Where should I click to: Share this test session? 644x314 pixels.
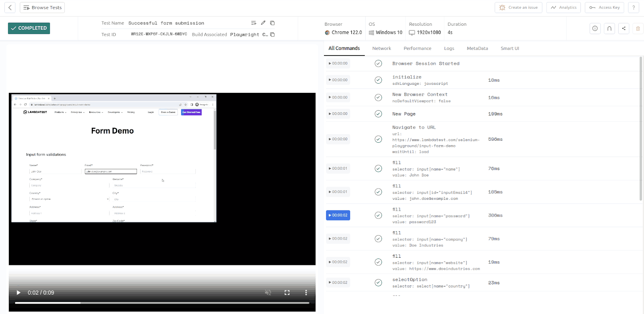[x=624, y=28]
